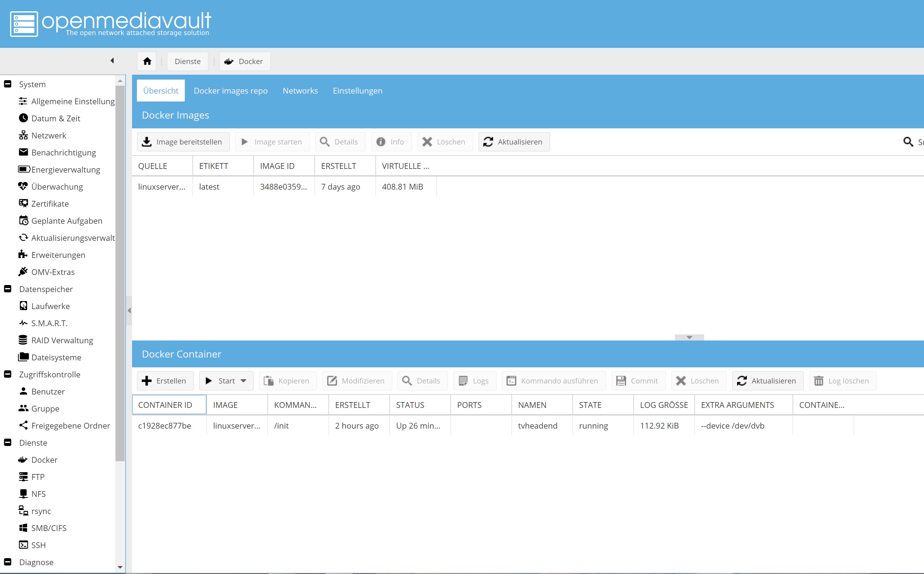The image size is (924, 574).
Task: Switch to Docker images repo tab
Action: click(231, 91)
